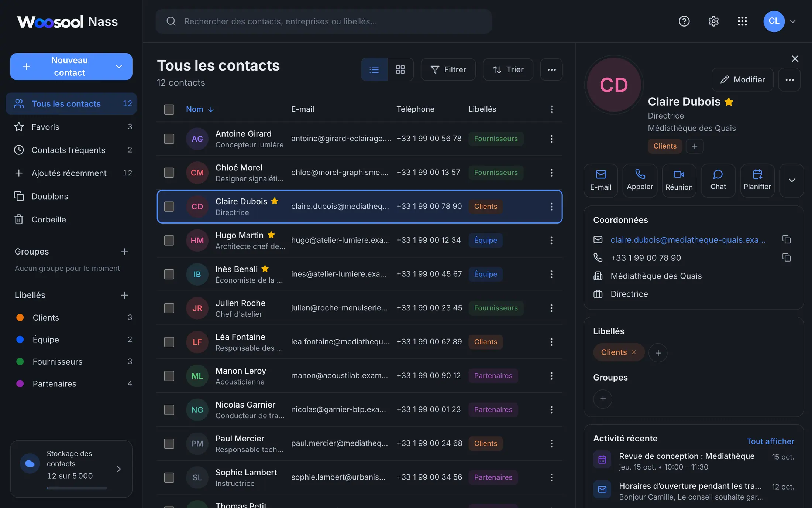
Task: Open the CL account menu chevron
Action: [x=792, y=21]
